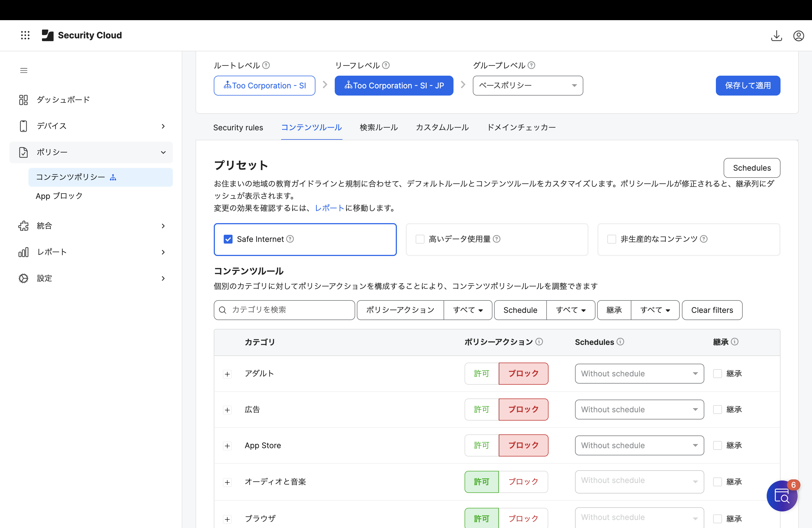The image size is (812, 528).
Task: Open the ベースポリシー group level dropdown
Action: (528, 86)
